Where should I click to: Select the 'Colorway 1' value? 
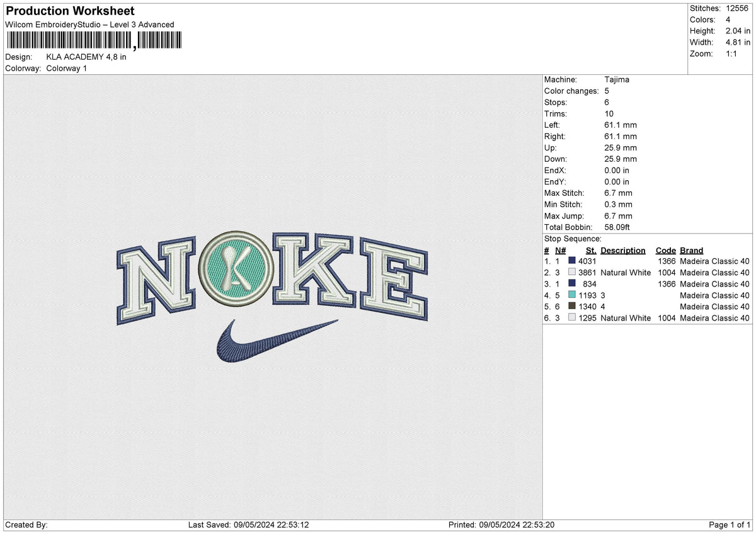pyautogui.click(x=67, y=68)
